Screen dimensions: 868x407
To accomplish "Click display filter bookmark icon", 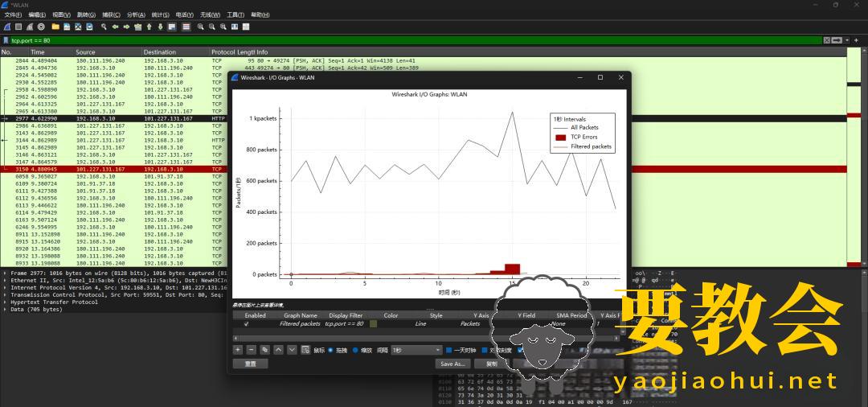I will (6, 40).
